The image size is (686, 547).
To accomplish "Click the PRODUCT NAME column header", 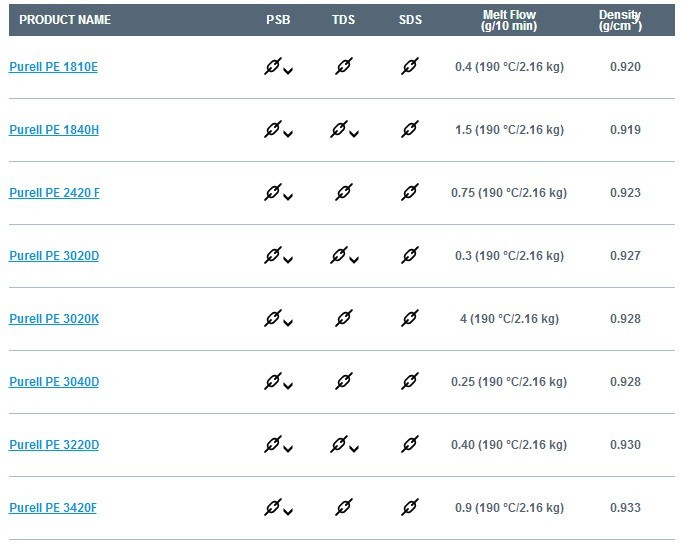I will [x=65, y=20].
